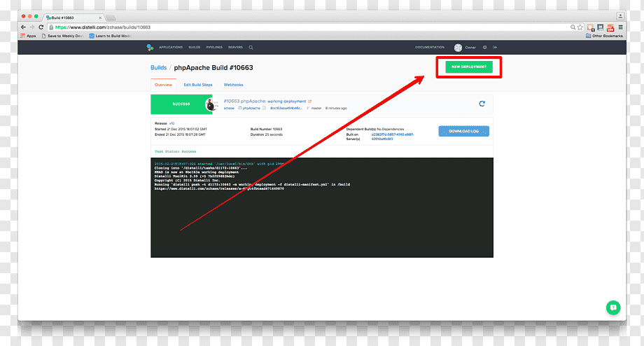Screen dimensions: 644x346
Task: Reload the page with the browser refresh icon
Action: click(41, 27)
